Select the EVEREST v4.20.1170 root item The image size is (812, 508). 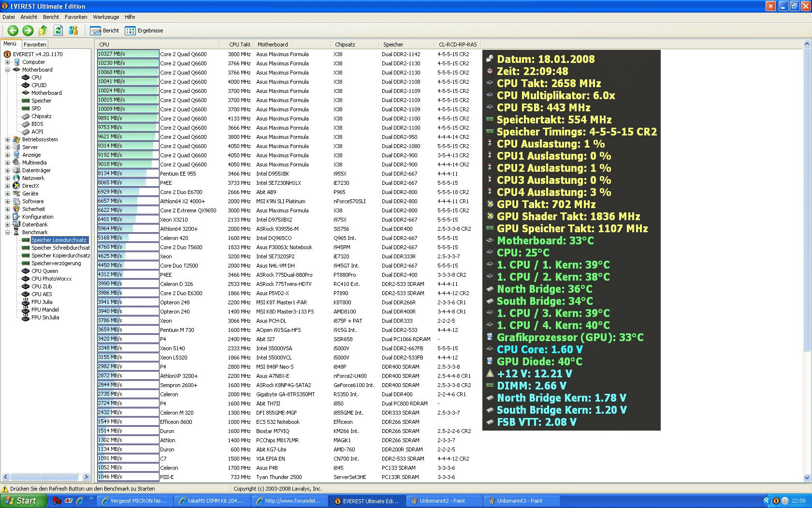pyautogui.click(x=38, y=54)
